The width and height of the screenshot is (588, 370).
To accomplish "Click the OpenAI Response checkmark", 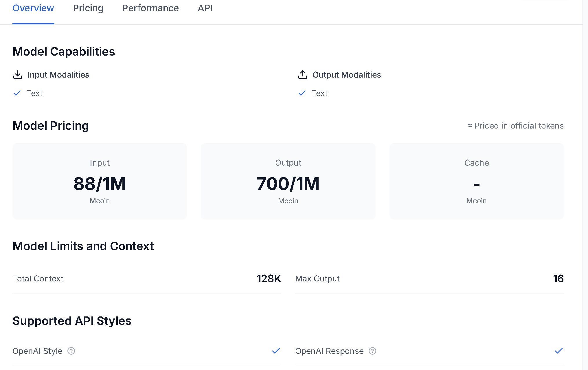I will pos(559,351).
